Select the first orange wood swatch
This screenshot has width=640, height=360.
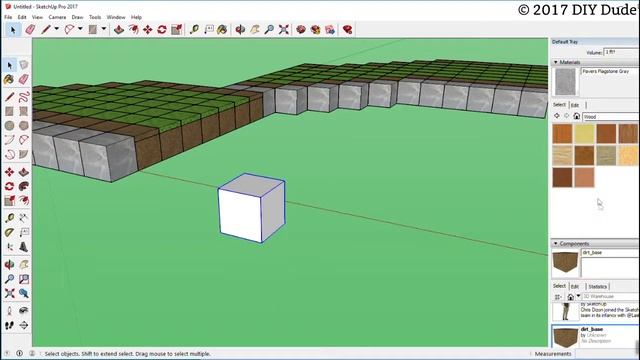point(562,133)
